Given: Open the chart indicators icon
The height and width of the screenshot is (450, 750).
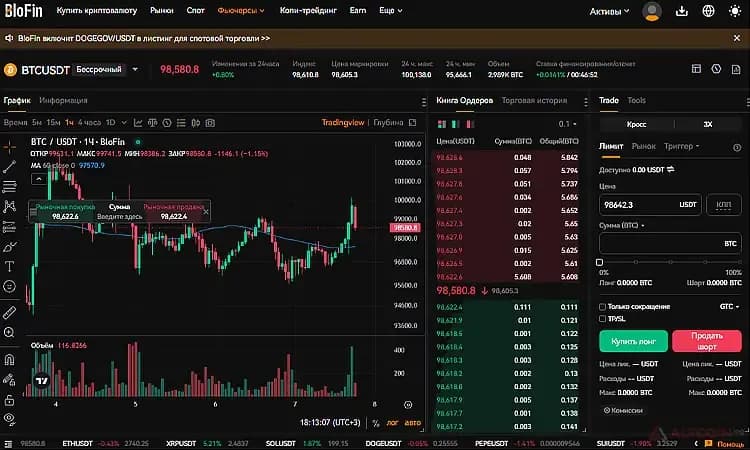Looking at the screenshot, I should coord(138,123).
